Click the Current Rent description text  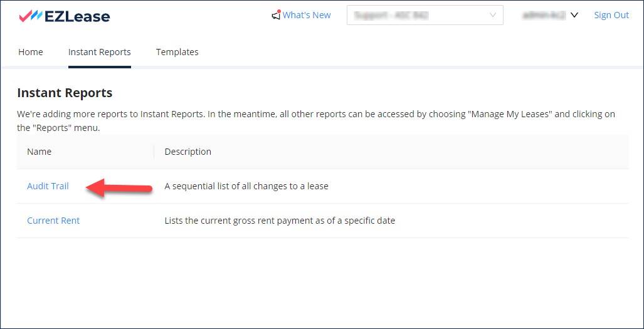[279, 221]
